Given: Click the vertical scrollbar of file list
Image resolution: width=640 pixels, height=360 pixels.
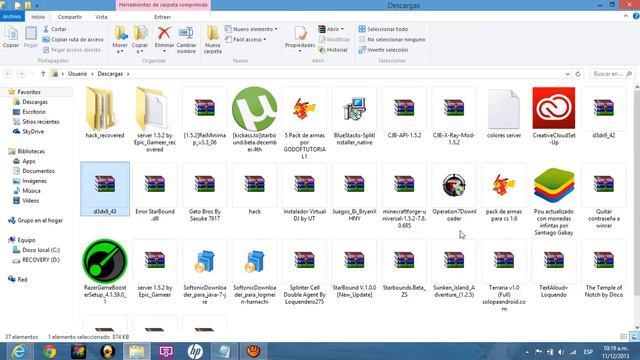Looking at the screenshot, I should [x=636, y=194].
